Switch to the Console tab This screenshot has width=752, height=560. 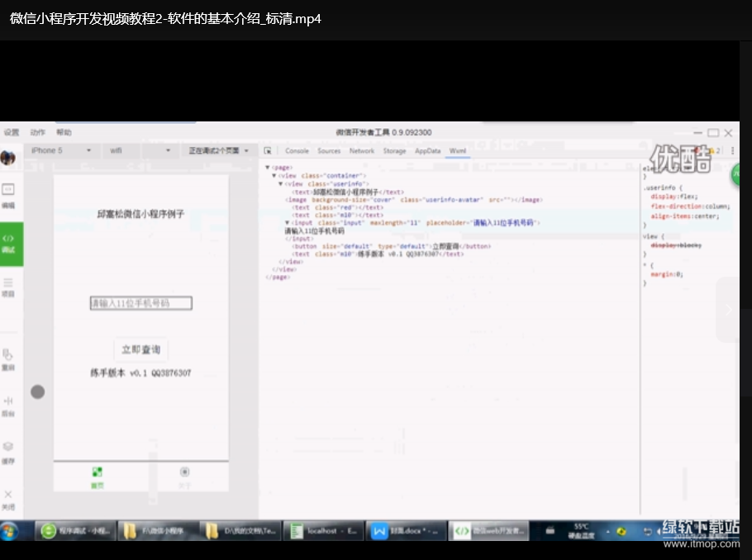297,150
